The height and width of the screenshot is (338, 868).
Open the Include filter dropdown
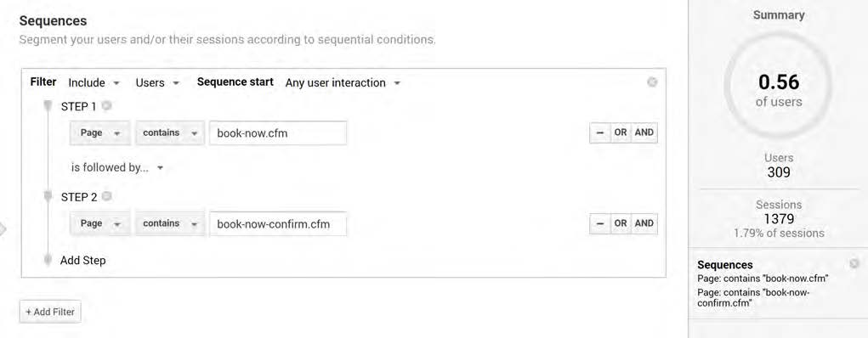pos(94,83)
